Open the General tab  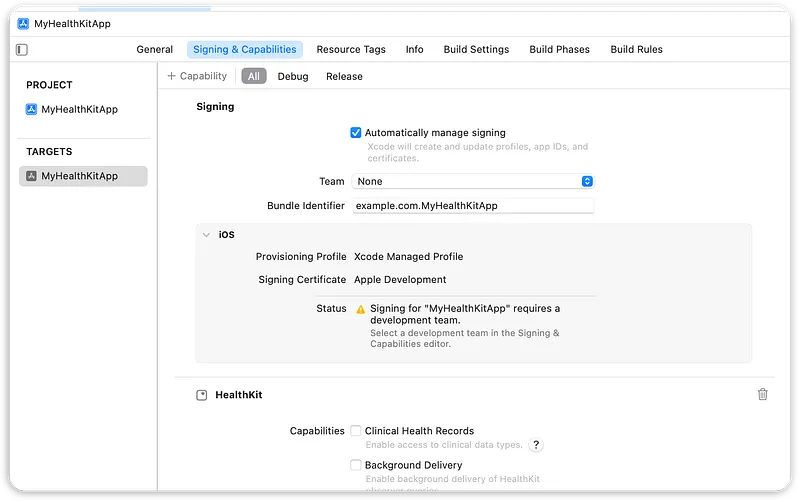point(155,50)
